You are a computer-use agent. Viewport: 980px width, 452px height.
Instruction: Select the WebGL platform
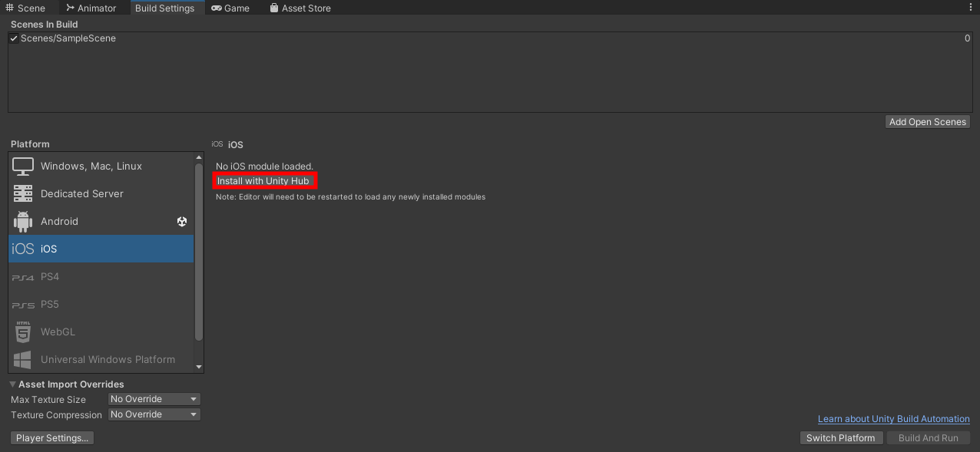tap(101, 332)
